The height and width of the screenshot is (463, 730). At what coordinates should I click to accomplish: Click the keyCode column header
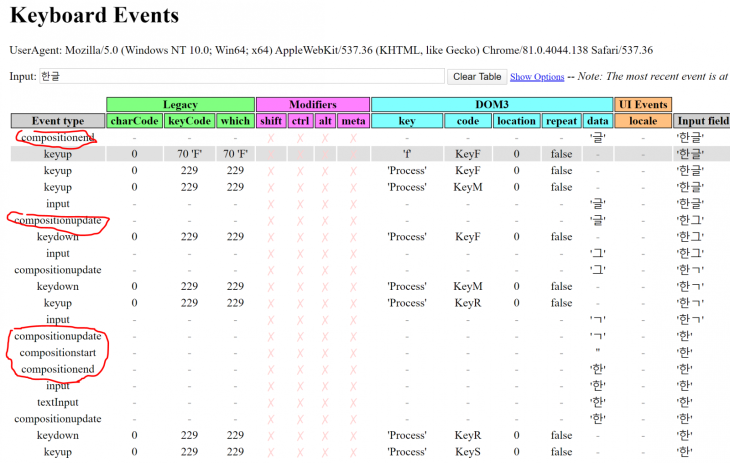(189, 121)
